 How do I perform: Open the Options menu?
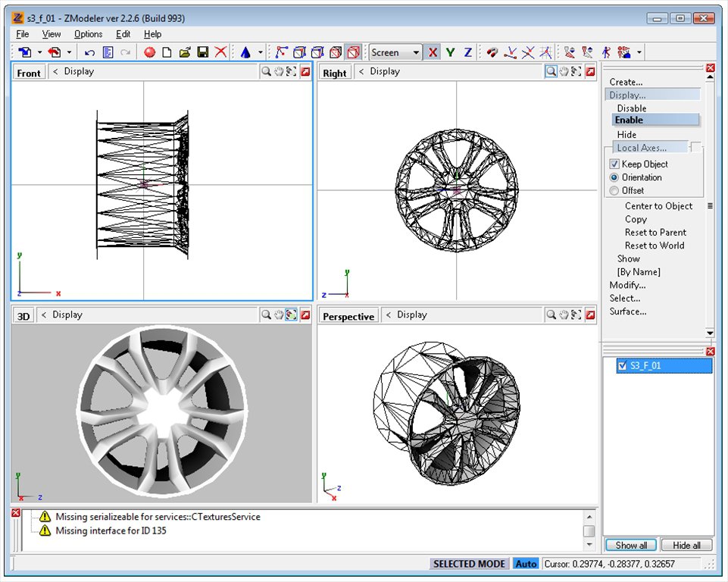click(x=88, y=34)
